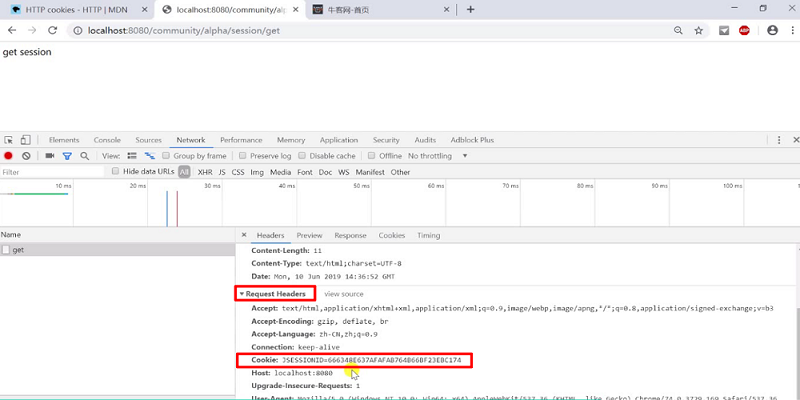This screenshot has height=400, width=800.
Task: Select the get request row
Action: [x=117, y=249]
